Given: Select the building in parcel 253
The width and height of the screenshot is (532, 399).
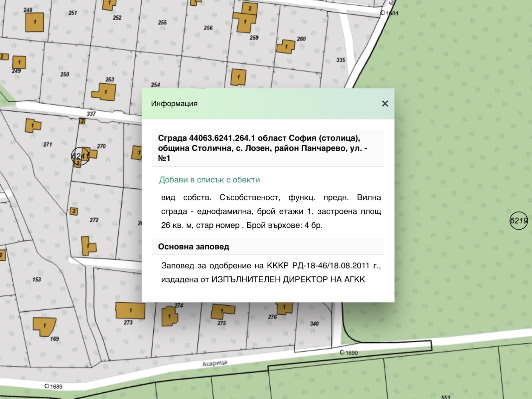Looking at the screenshot, I should coord(105,92).
